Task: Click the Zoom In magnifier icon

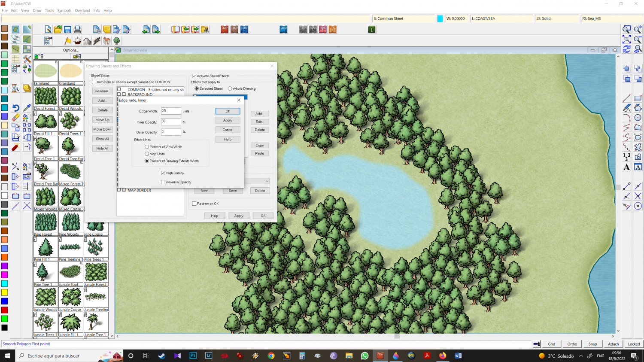Action: click(x=638, y=30)
